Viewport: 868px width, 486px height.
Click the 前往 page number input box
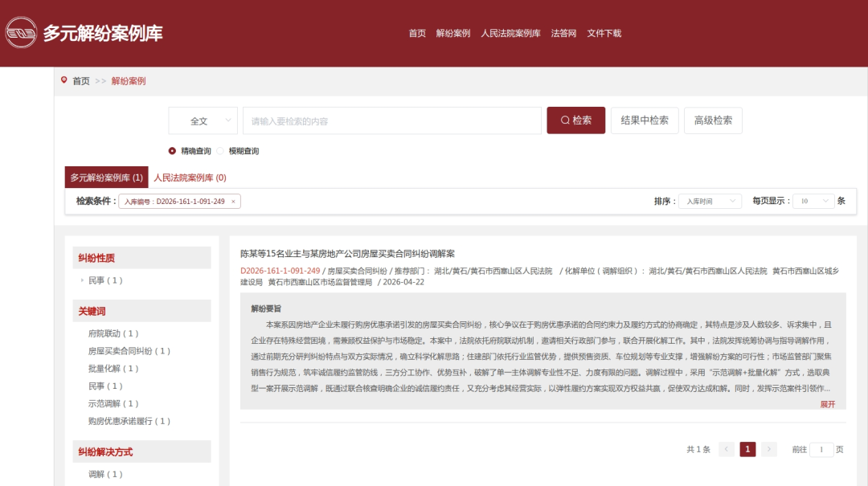(x=821, y=449)
